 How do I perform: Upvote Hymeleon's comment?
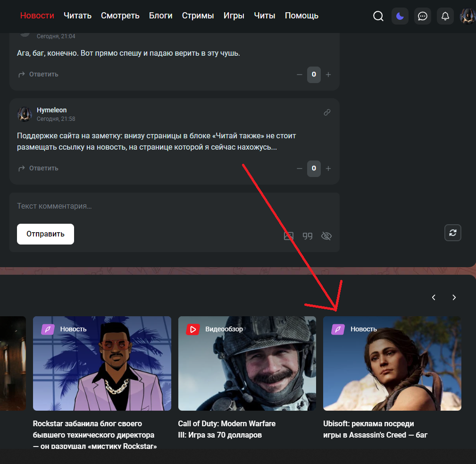point(328,169)
